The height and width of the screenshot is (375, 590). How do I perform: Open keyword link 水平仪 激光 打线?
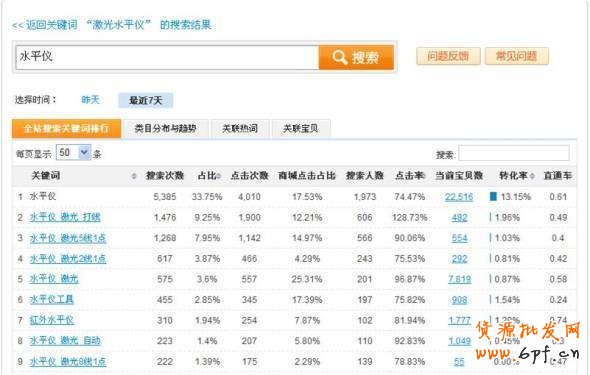pyautogui.click(x=65, y=217)
